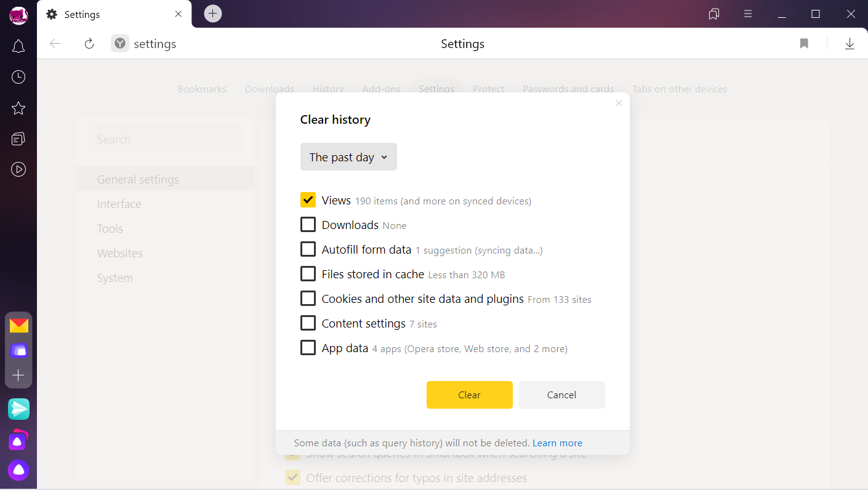Click the 190 items views count text
The image size is (868, 490).
443,201
